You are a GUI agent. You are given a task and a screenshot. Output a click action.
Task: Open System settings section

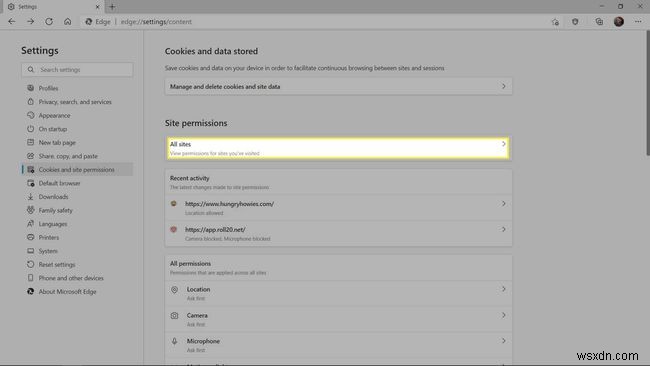point(48,251)
